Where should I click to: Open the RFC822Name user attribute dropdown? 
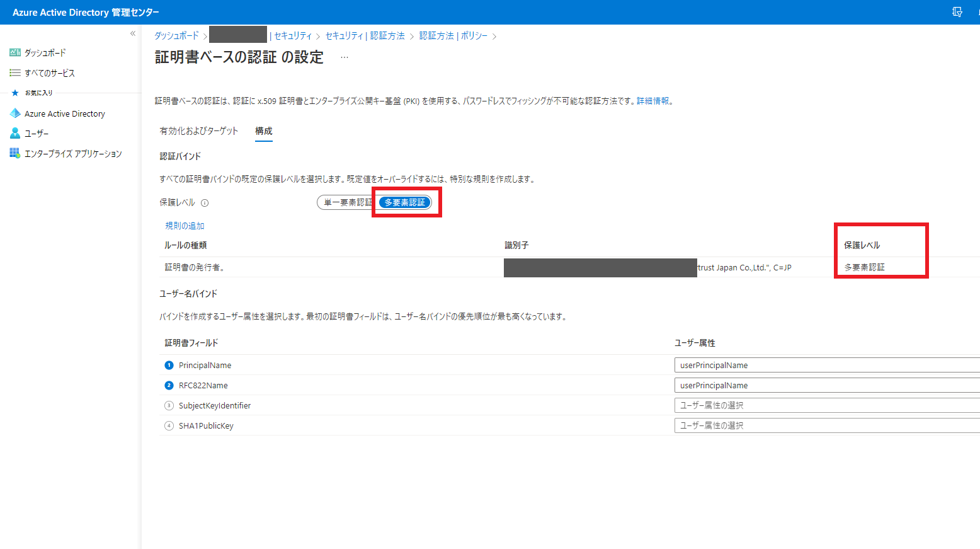pyautogui.click(x=827, y=385)
